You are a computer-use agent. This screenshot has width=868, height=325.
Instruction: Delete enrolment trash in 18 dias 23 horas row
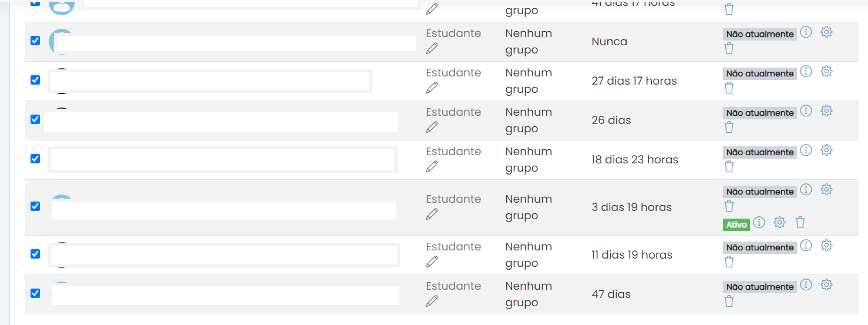tap(729, 166)
